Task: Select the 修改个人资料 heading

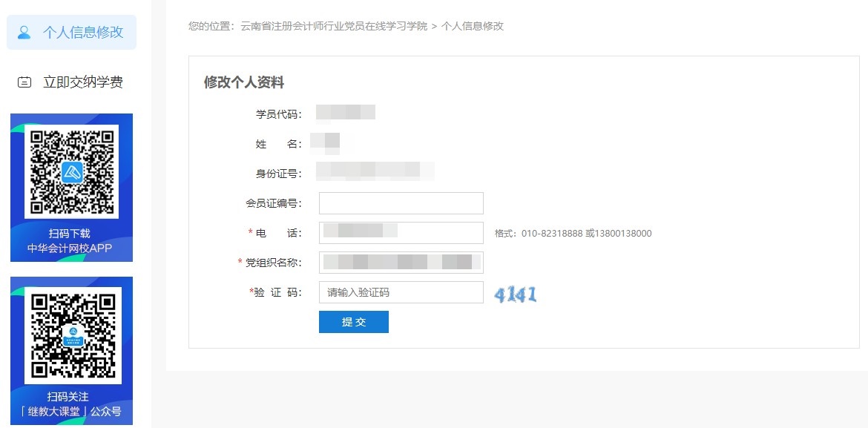Action: point(243,83)
